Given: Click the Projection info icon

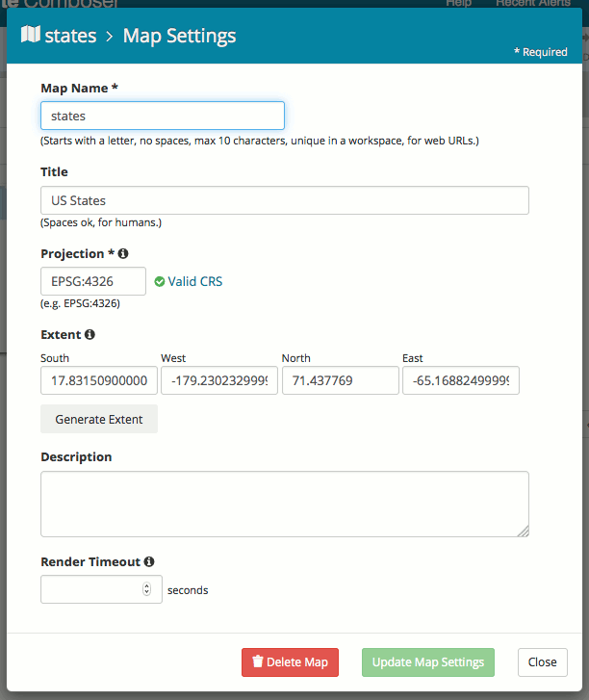Looking at the screenshot, I should 123,254.
